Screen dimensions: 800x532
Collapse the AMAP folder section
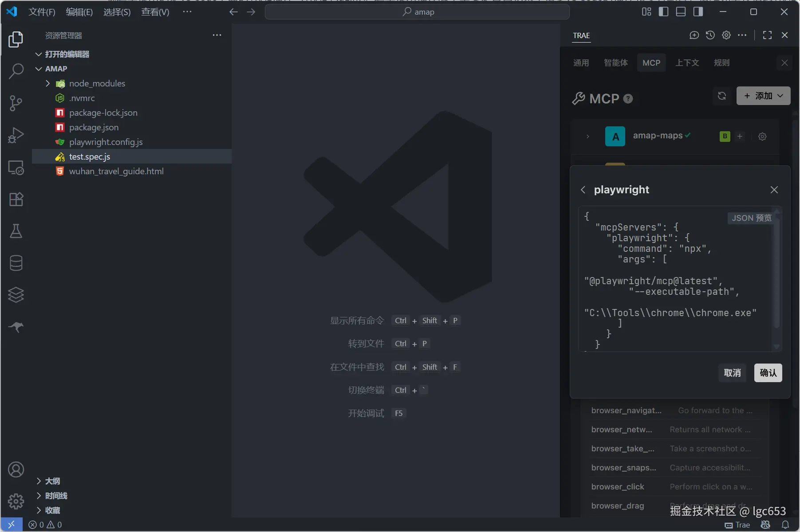39,69
